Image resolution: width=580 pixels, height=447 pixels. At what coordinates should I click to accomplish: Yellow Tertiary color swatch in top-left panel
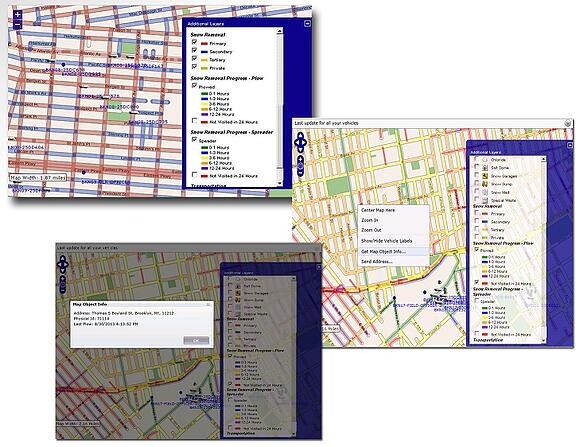coord(204,60)
